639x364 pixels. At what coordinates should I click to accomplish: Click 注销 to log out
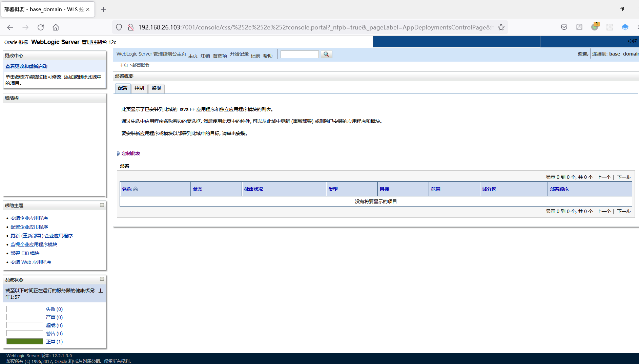click(x=205, y=56)
